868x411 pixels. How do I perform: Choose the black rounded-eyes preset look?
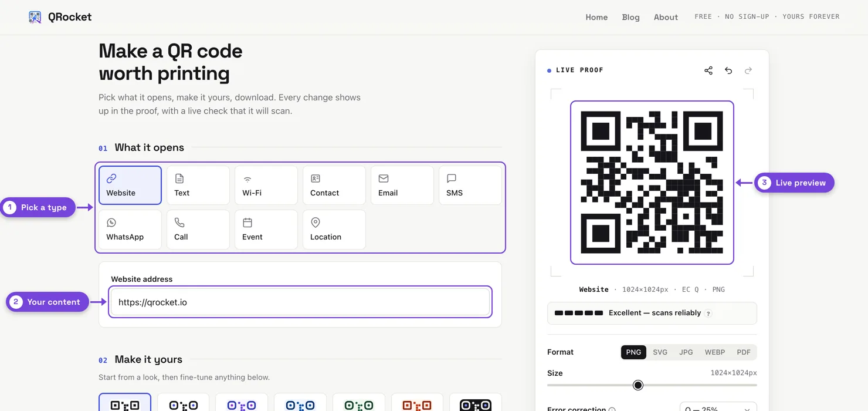coord(184,402)
